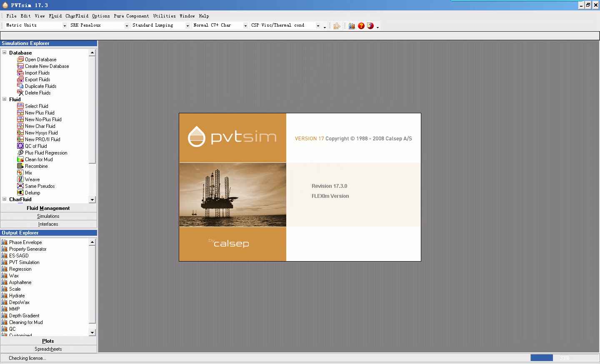Select Cleaning for Mud in Output Explorer
The height and width of the screenshot is (364, 600).
[x=26, y=322]
